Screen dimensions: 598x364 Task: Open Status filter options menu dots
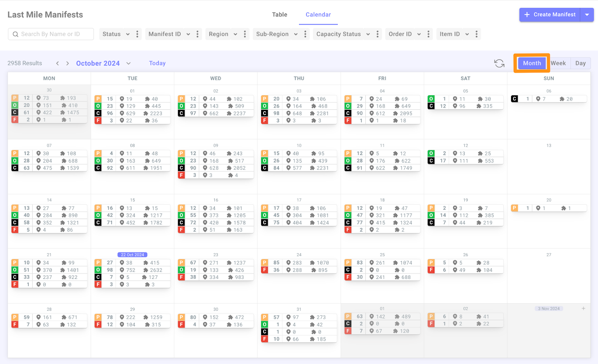tap(137, 34)
